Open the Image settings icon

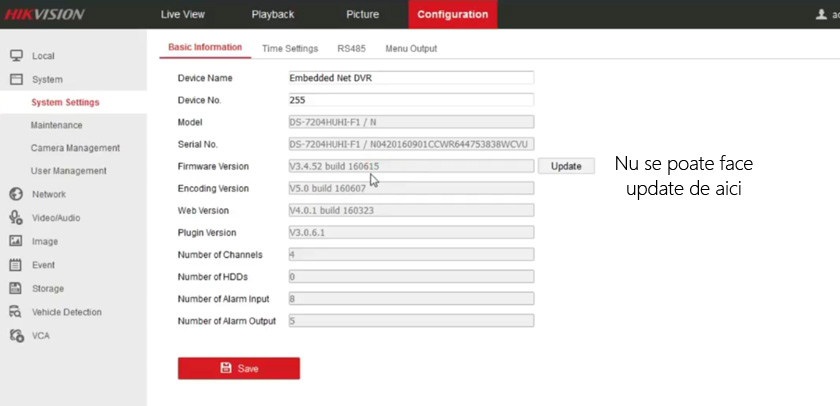tap(16, 241)
